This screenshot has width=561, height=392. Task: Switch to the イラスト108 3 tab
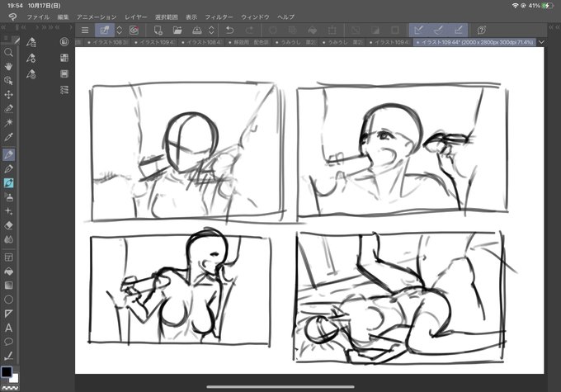(106, 42)
